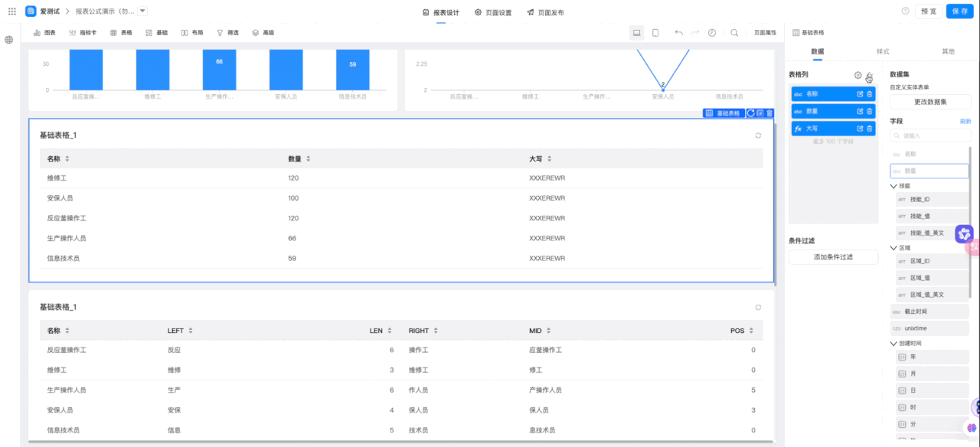This screenshot has height=447, width=980.
Task: Delete the 名称 table column
Action: click(x=870, y=93)
